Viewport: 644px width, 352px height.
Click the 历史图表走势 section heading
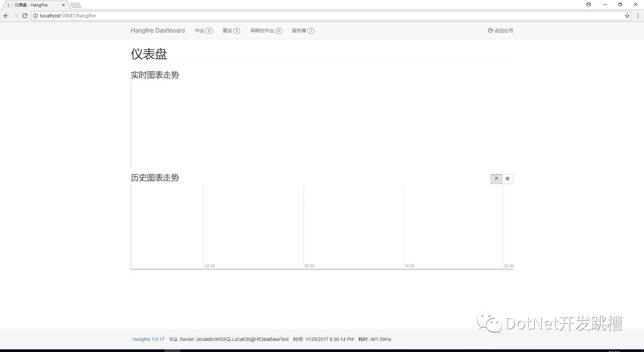coord(155,178)
